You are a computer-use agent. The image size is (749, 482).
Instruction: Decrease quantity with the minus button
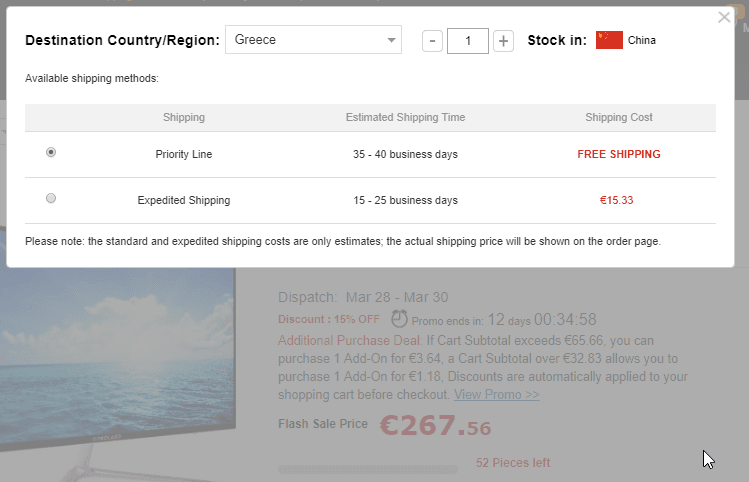pos(432,41)
